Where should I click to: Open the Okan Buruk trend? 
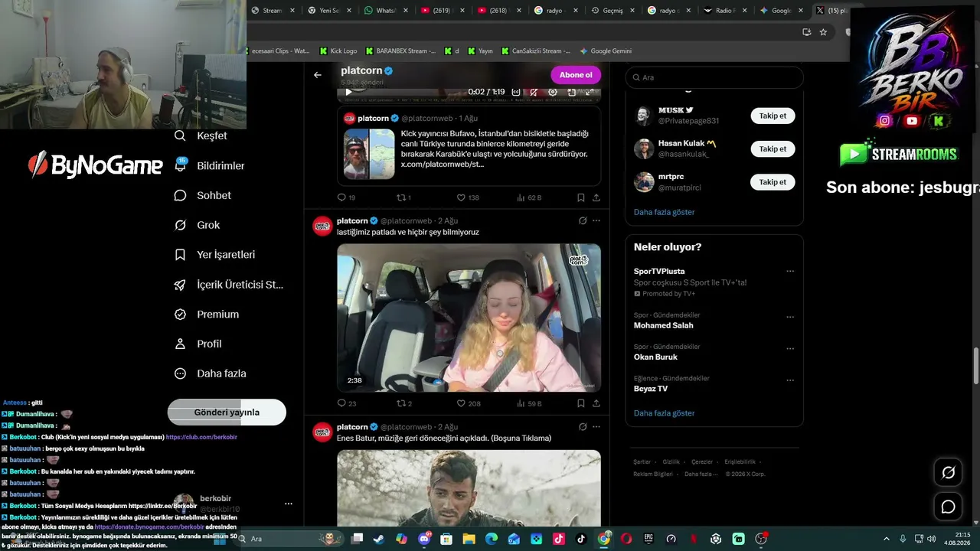655,357
